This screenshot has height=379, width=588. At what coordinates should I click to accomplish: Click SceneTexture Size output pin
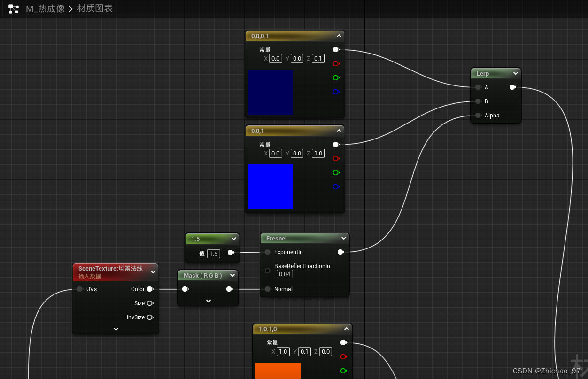pyautogui.click(x=150, y=303)
